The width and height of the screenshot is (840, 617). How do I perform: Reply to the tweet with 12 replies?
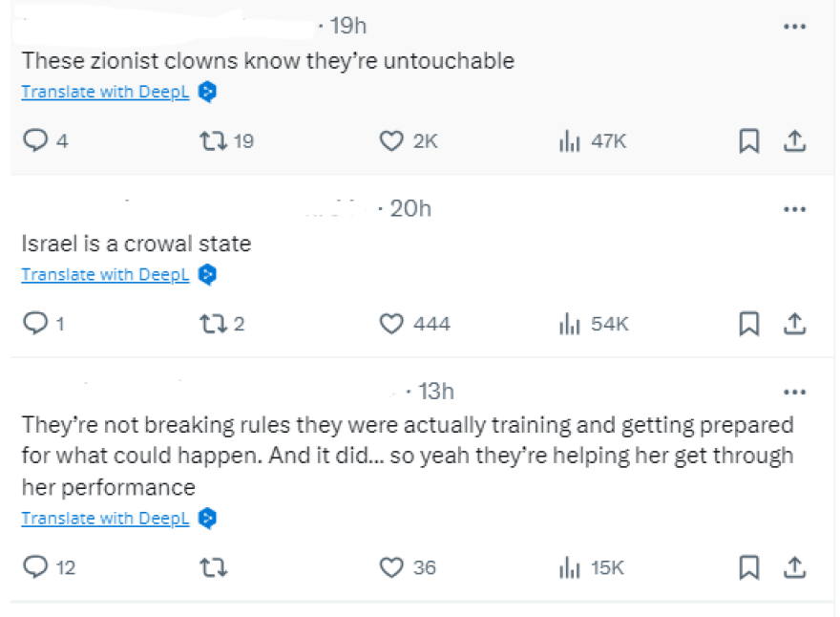[35, 567]
